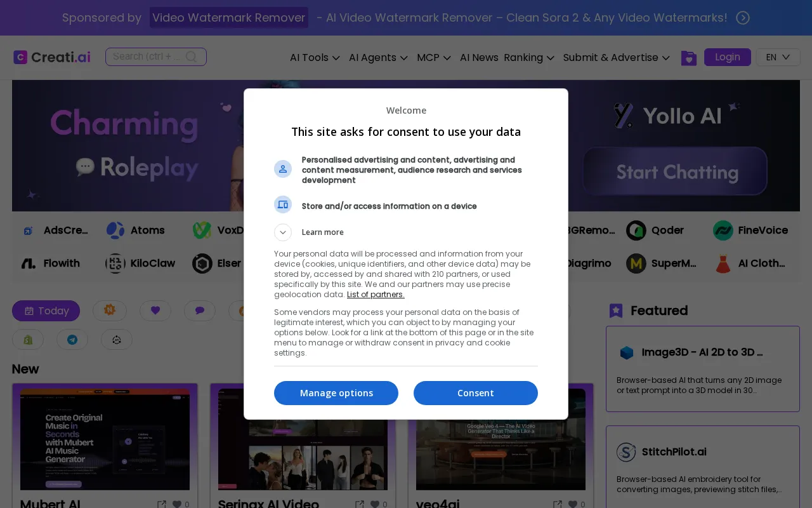The width and height of the screenshot is (812, 508).
Task: Open the AI News page
Action: coord(479,58)
